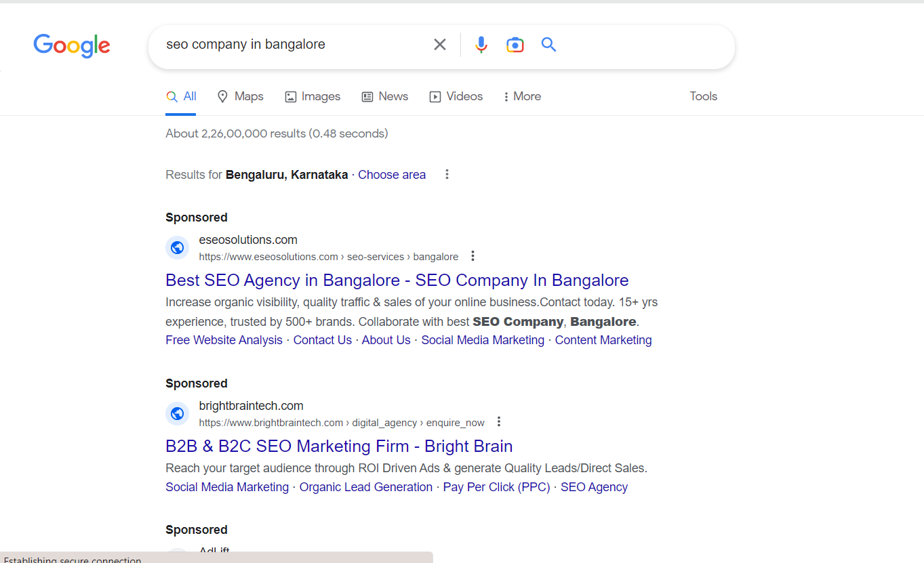Switch to the News tab

coord(384,96)
